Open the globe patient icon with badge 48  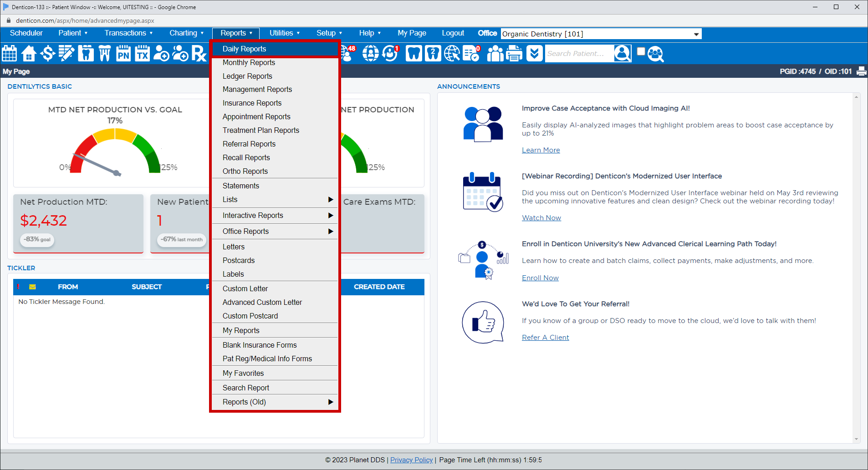pos(348,54)
